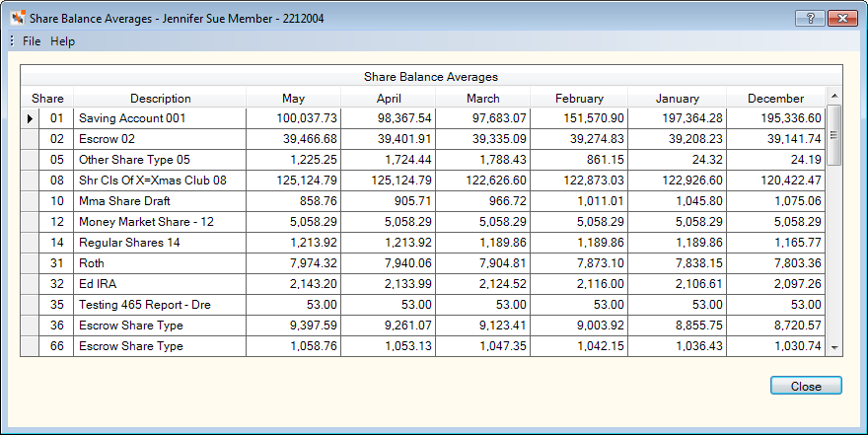Image resolution: width=868 pixels, height=435 pixels.
Task: Click February value 151,570.90
Action: click(x=579, y=118)
